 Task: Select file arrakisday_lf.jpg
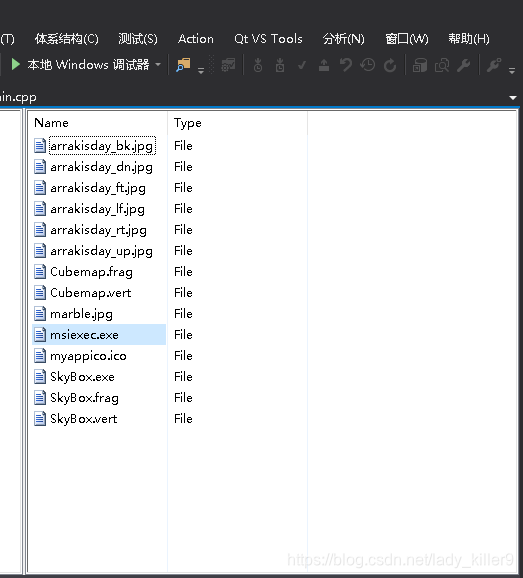pos(97,209)
